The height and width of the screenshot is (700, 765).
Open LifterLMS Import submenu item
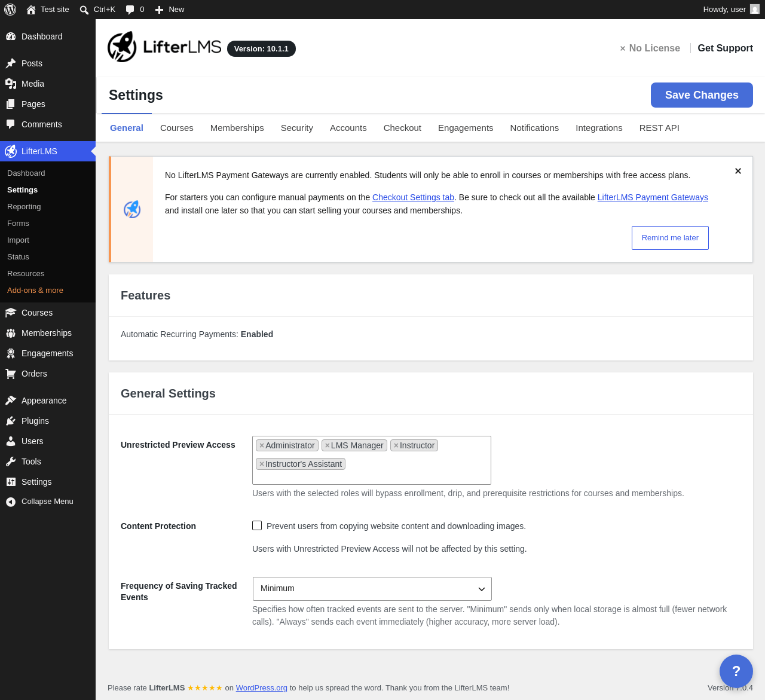18,240
